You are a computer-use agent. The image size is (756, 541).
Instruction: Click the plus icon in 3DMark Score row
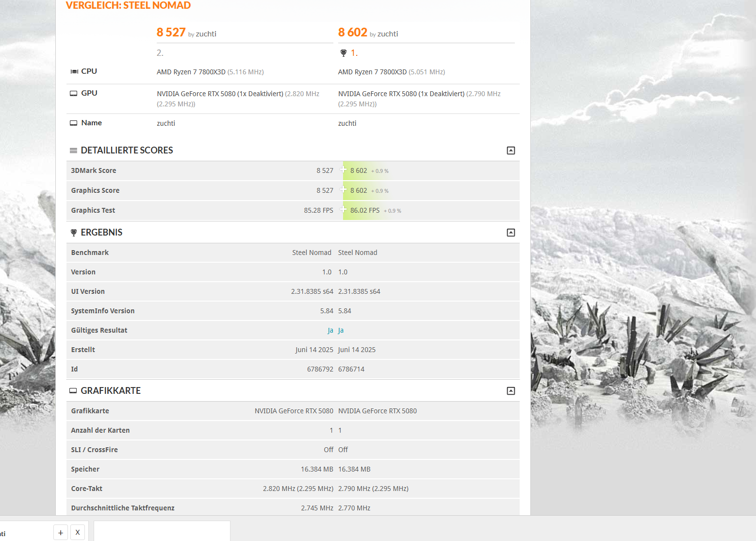343,169
